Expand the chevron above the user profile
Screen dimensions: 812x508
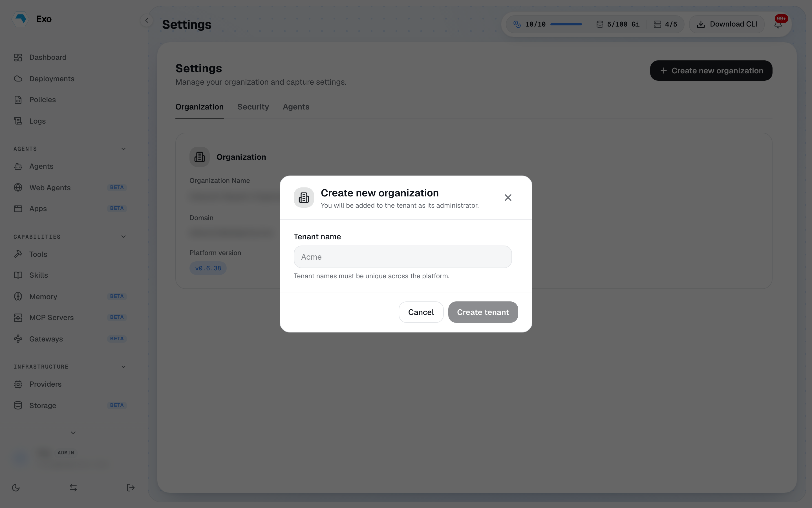73,433
